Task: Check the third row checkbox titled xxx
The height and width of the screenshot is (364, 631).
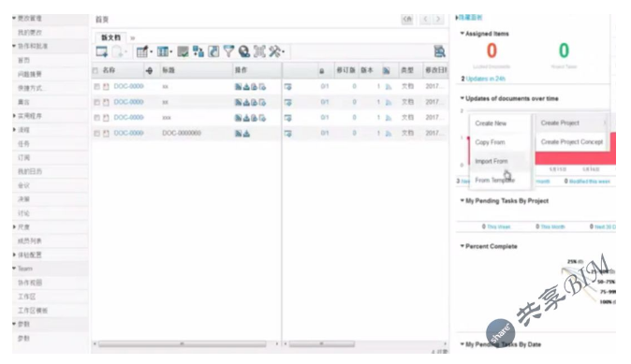Action: [96, 118]
